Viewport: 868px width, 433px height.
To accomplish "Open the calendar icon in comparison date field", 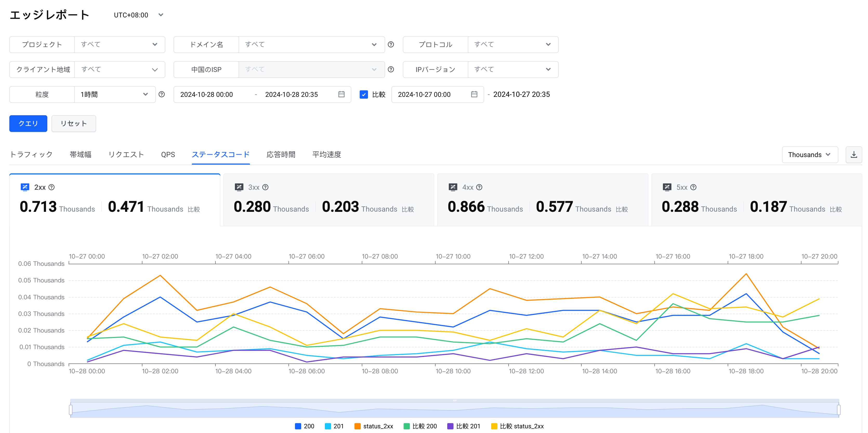I will point(474,94).
